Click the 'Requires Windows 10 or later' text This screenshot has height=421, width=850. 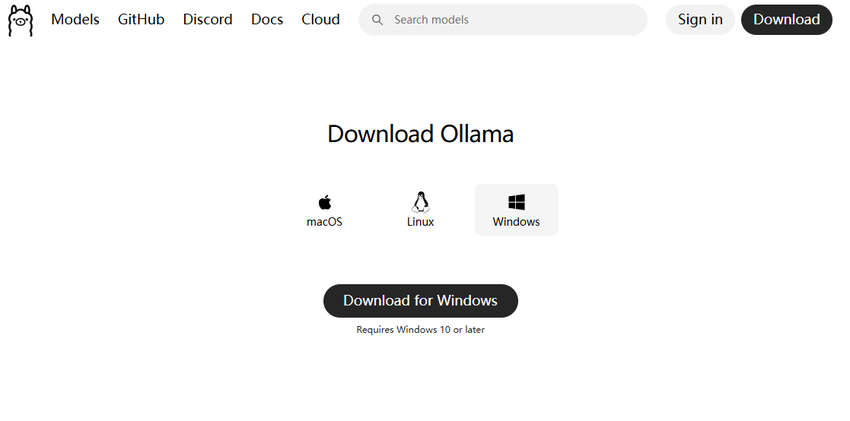(420, 329)
